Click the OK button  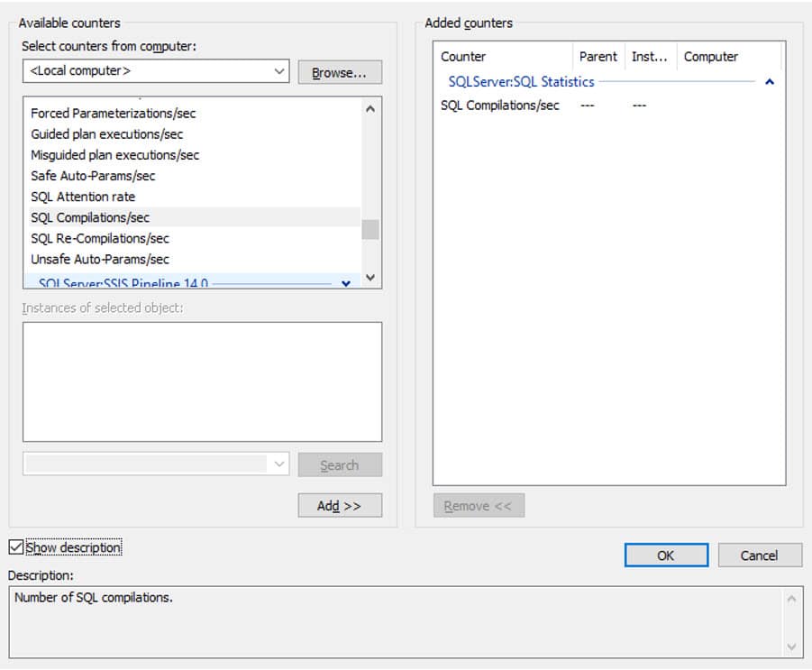[666, 555]
